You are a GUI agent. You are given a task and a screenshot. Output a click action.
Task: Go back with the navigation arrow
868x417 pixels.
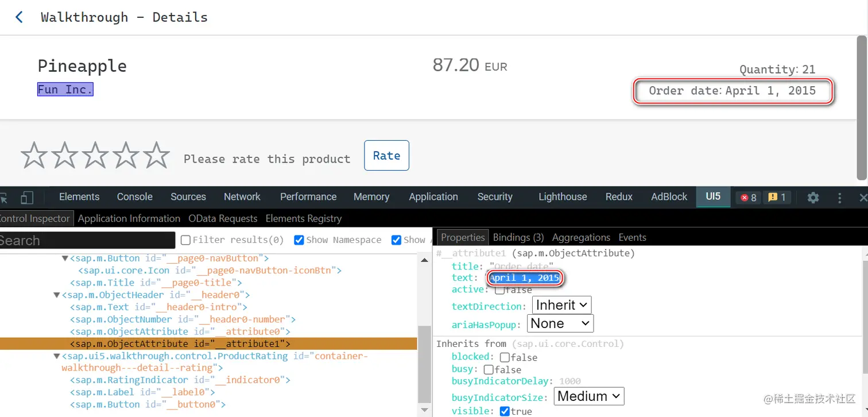(20, 17)
